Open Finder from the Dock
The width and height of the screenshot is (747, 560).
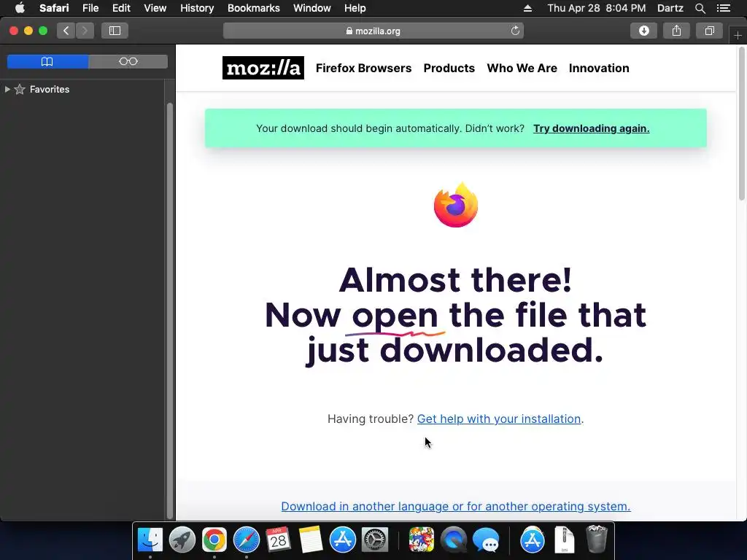click(x=150, y=540)
